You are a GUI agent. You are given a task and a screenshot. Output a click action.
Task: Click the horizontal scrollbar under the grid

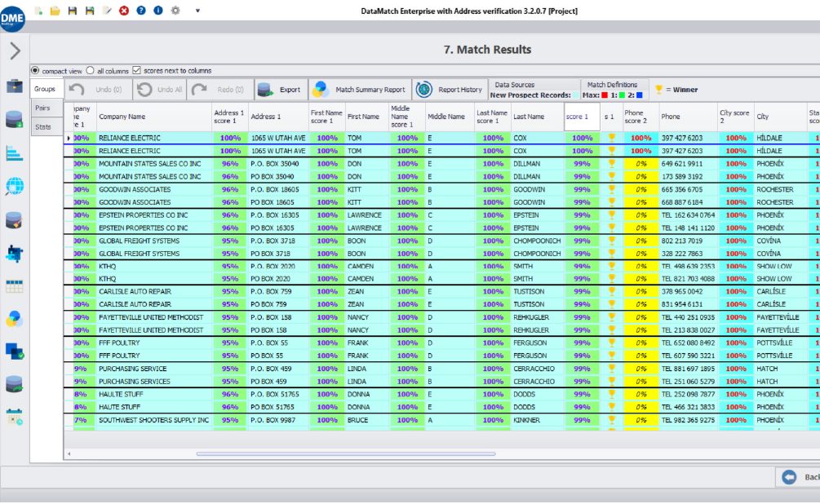tap(346, 453)
